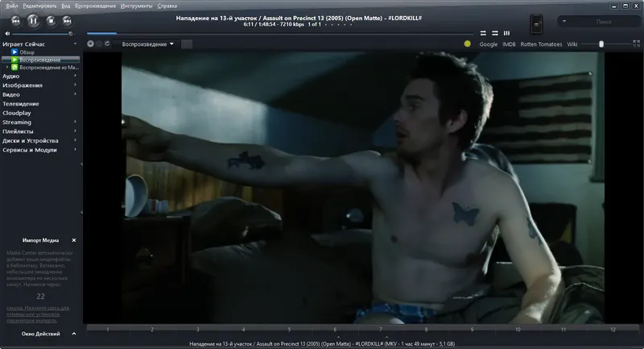Viewport: 644px width, 349px height.
Task: Expand the Сервисы и Модули section arrow
Action: pyautogui.click(x=75, y=150)
